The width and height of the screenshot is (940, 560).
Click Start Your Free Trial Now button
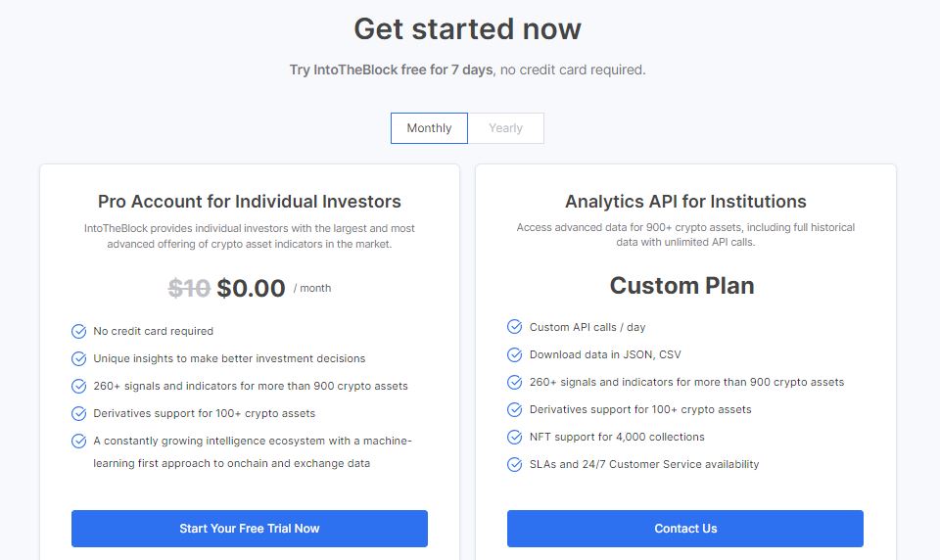click(x=250, y=529)
